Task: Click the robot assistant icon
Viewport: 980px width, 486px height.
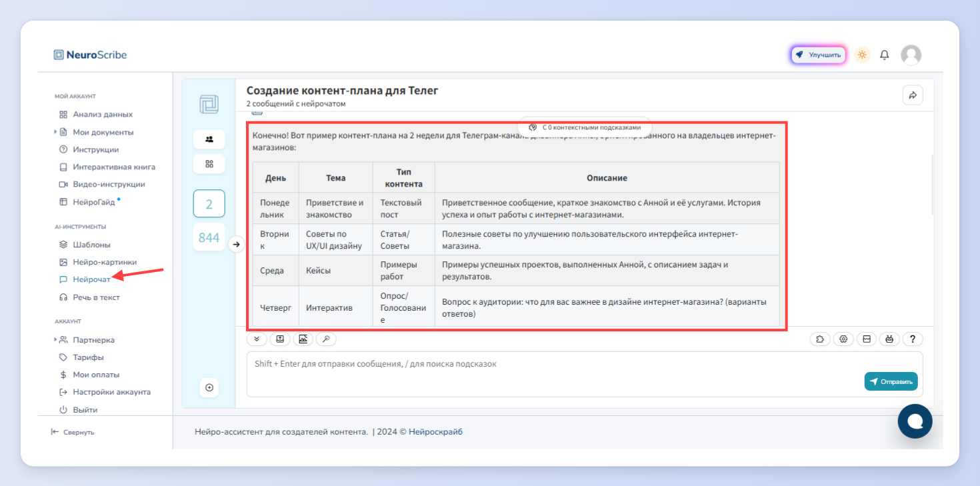Action: (x=889, y=339)
